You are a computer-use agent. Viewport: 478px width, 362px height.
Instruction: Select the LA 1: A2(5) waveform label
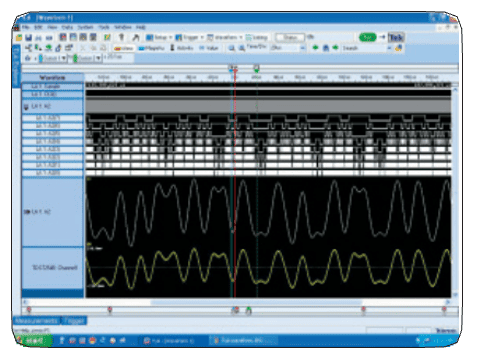pos(53,134)
